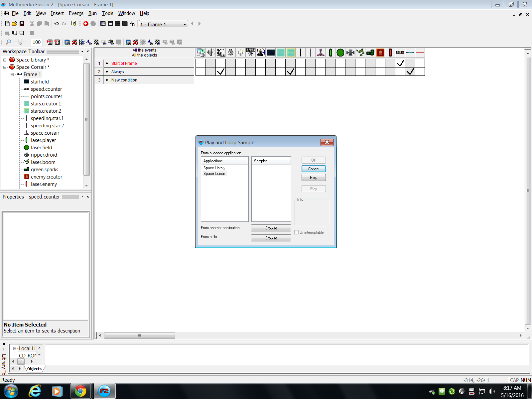This screenshot has width=532, height=399.
Task: Click the New file toolbar icon
Action: (7, 24)
